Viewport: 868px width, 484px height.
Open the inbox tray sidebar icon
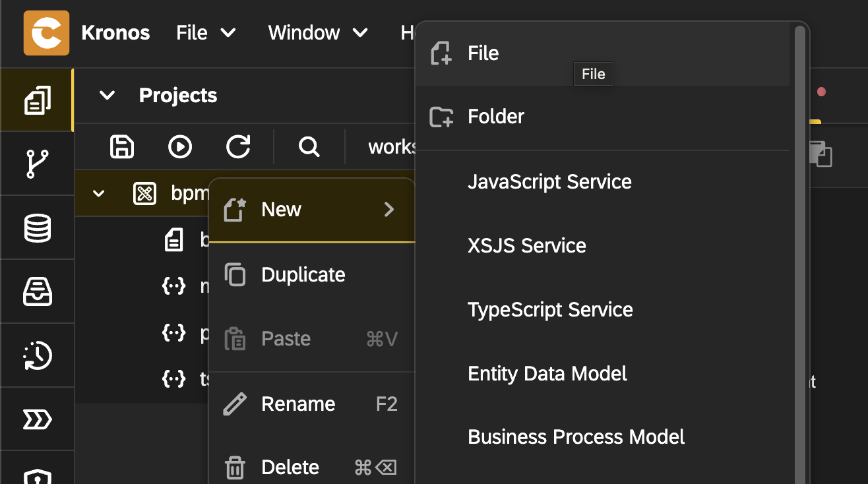(38, 291)
